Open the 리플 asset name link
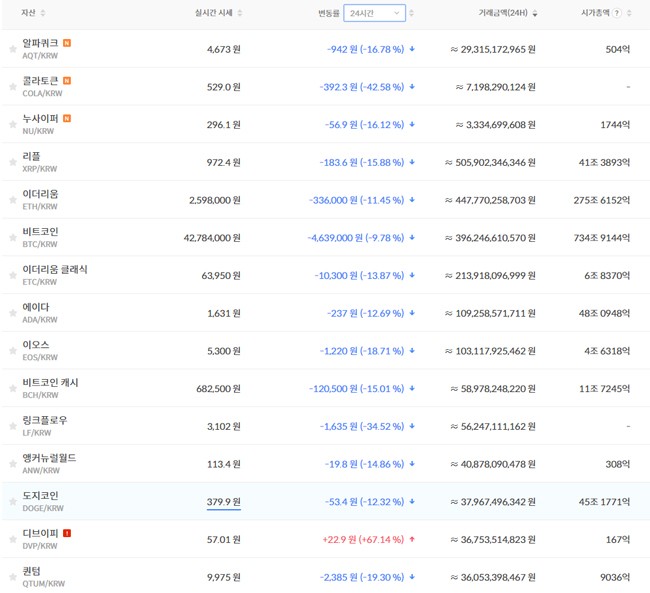Screen dimensions: 650x593 click(x=31, y=156)
